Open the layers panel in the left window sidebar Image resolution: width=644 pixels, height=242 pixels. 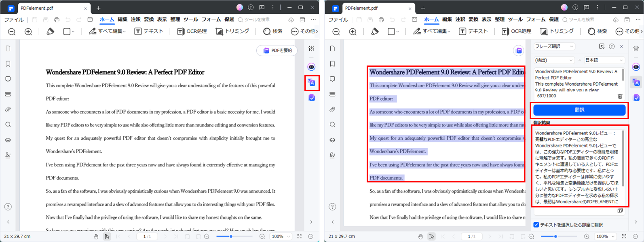click(8, 140)
